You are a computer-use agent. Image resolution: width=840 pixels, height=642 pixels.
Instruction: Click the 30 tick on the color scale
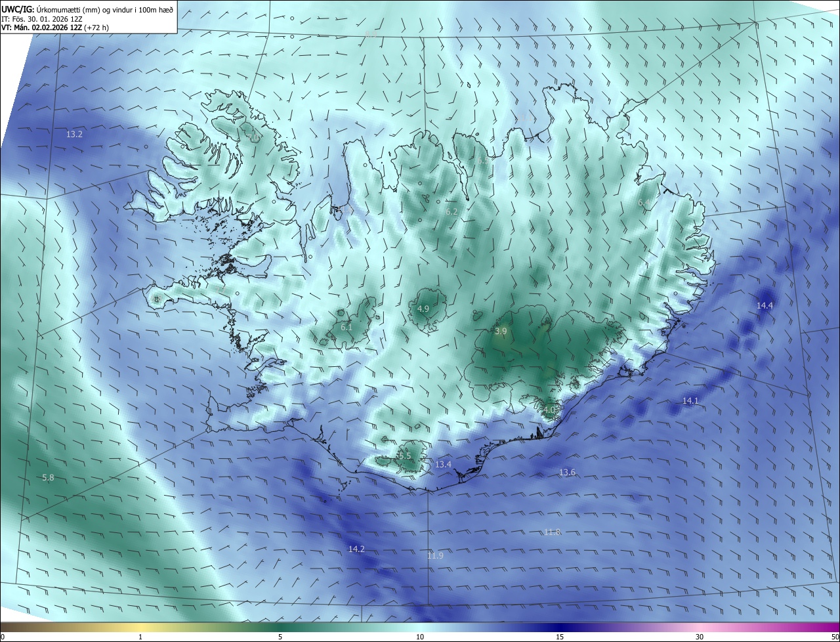[700, 637]
